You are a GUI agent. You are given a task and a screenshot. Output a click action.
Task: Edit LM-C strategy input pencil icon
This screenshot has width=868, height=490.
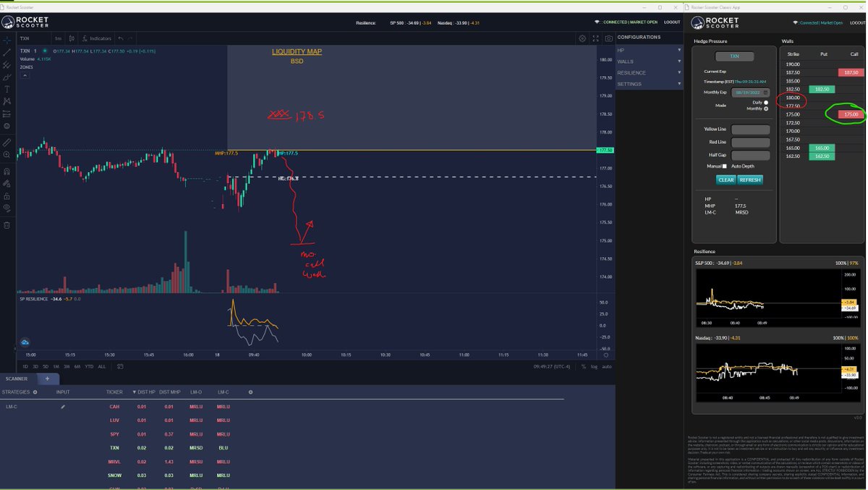pos(63,407)
